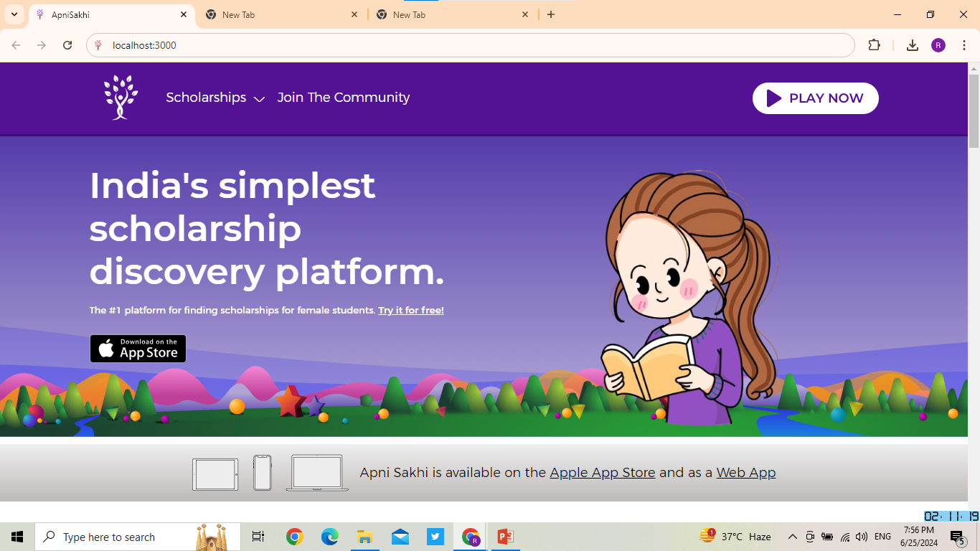
Task: Open the tab search dropdown arrow
Action: 14,14
